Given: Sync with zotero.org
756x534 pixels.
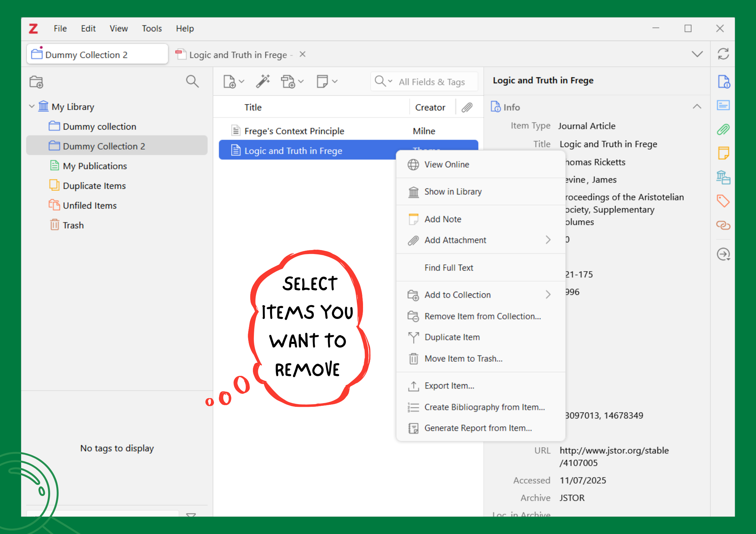Looking at the screenshot, I should pyautogui.click(x=723, y=54).
